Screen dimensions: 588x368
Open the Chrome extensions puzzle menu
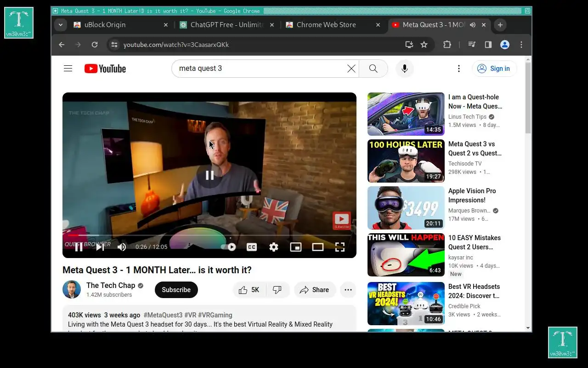447,45
